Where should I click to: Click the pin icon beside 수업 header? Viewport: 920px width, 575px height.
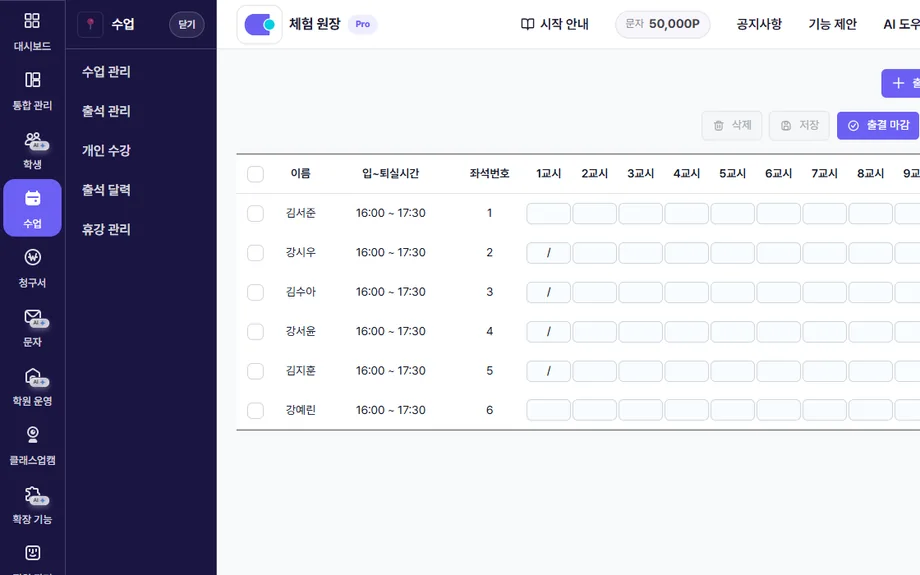[x=90, y=24]
